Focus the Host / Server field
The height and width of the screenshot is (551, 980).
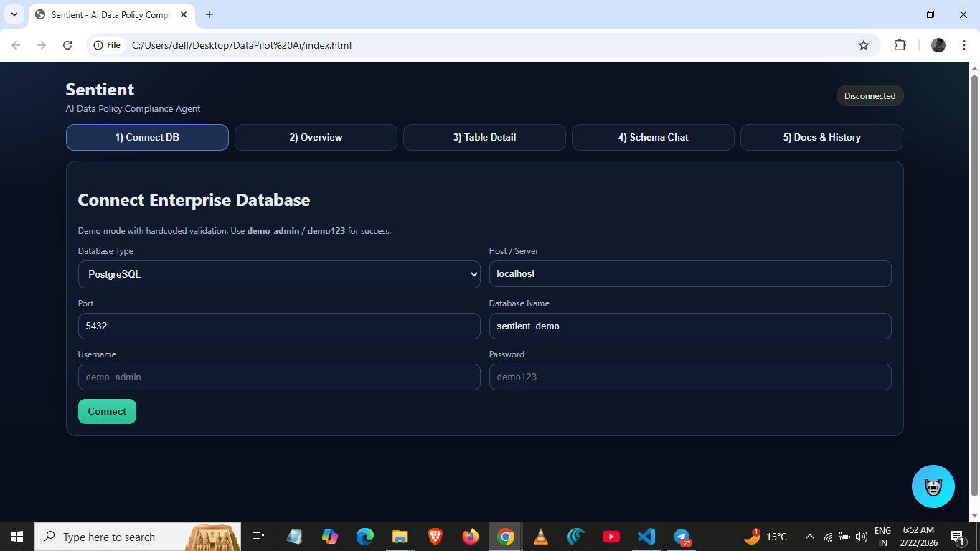point(690,274)
